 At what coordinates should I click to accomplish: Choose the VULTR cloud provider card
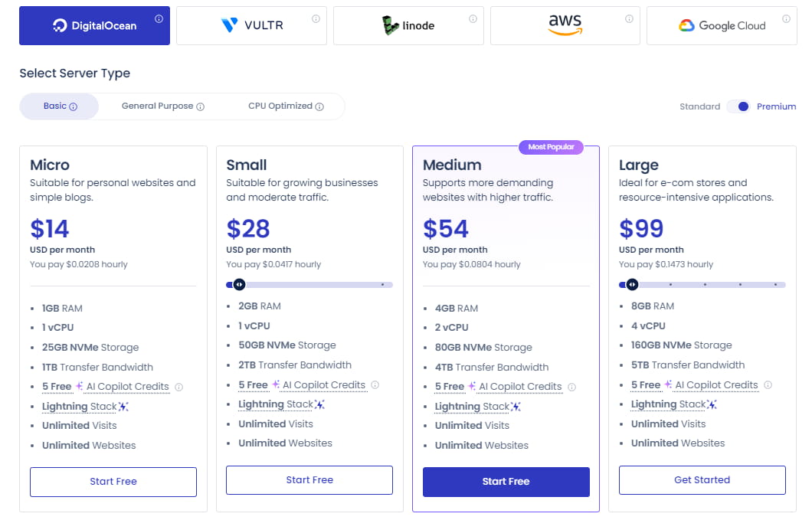(251, 25)
